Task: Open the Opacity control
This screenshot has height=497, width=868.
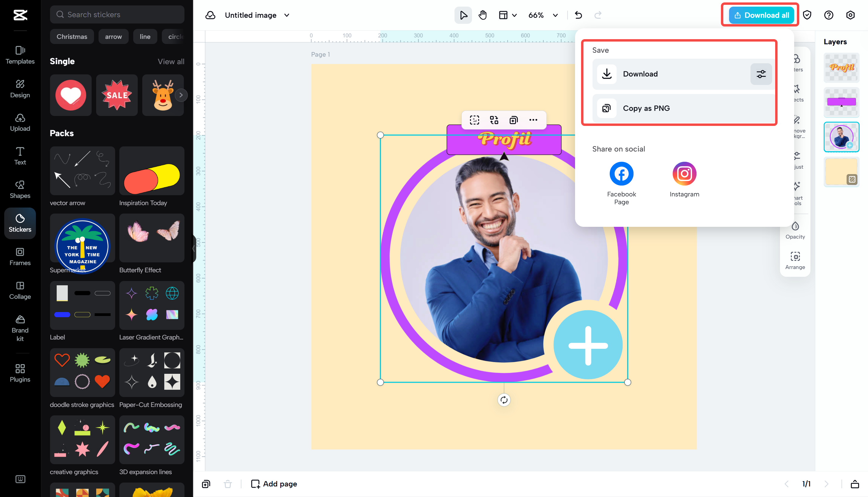Action: coord(795,230)
